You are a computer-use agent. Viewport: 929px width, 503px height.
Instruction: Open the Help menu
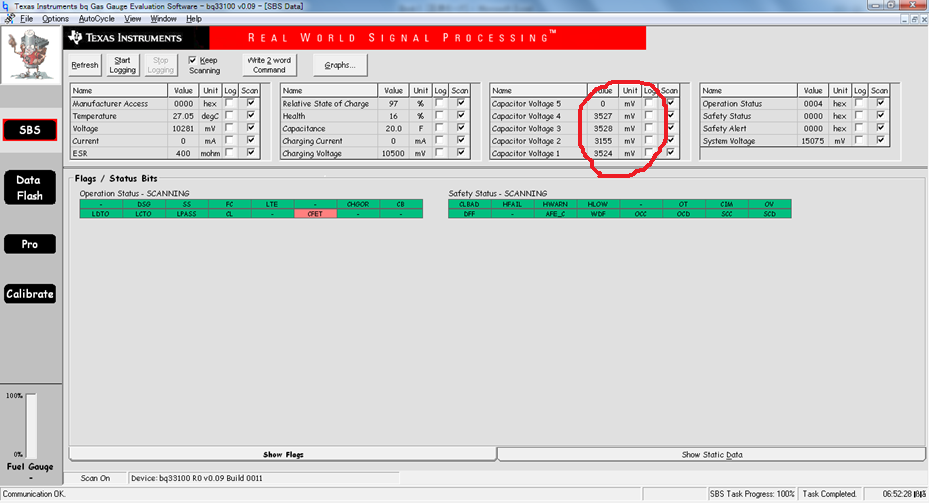194,19
